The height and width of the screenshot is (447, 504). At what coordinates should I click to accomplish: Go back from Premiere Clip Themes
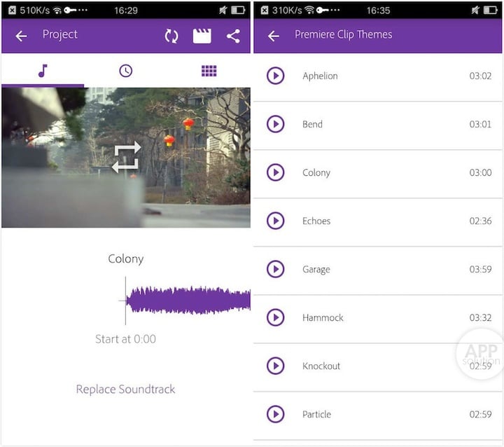(x=274, y=36)
